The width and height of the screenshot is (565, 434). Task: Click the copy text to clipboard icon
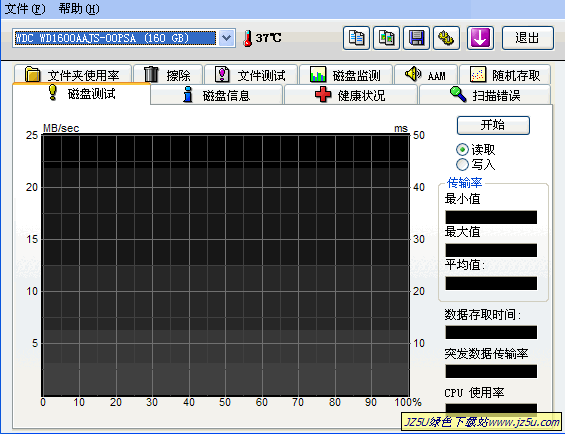pos(356,38)
